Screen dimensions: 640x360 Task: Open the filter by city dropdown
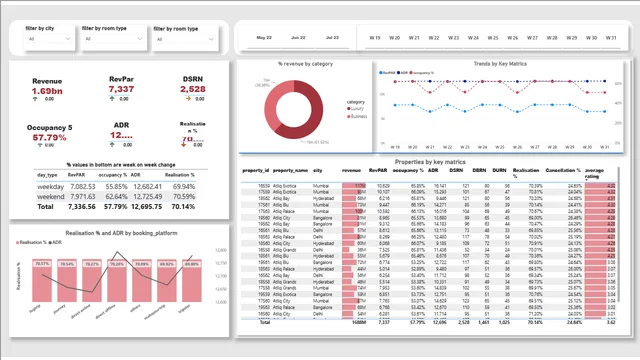(x=49, y=39)
